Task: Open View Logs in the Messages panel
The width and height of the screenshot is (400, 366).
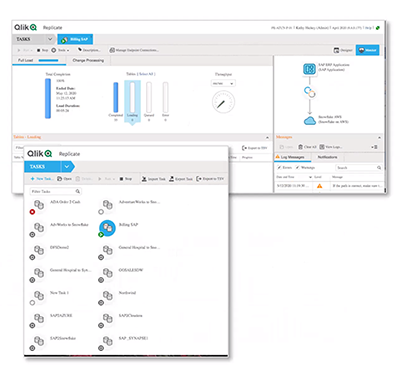Action: 330,147
